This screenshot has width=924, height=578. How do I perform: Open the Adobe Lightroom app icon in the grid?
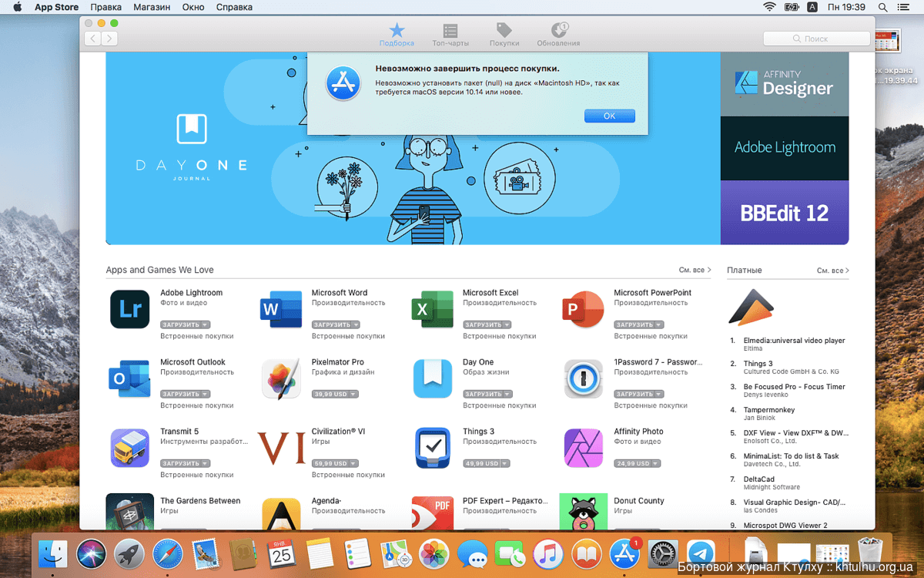point(129,310)
